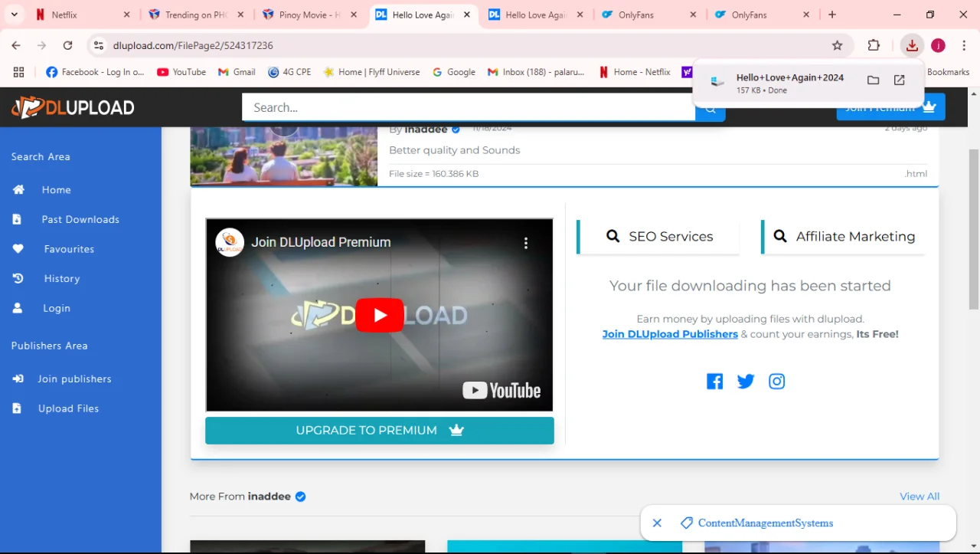Open the Chrome apps grid icon

click(x=18, y=72)
